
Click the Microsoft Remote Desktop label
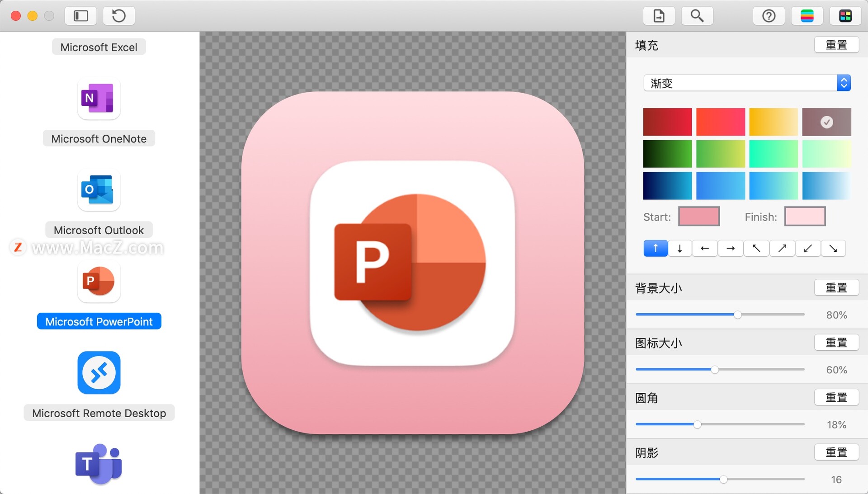click(x=99, y=413)
